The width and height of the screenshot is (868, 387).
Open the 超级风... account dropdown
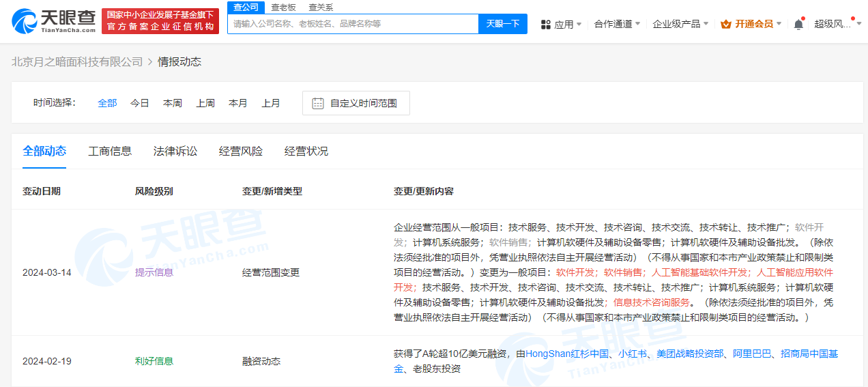837,24
